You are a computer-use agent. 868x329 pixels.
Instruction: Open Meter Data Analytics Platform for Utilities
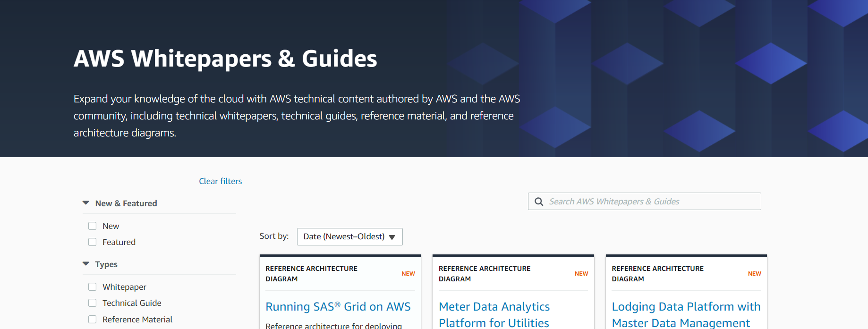click(494, 315)
